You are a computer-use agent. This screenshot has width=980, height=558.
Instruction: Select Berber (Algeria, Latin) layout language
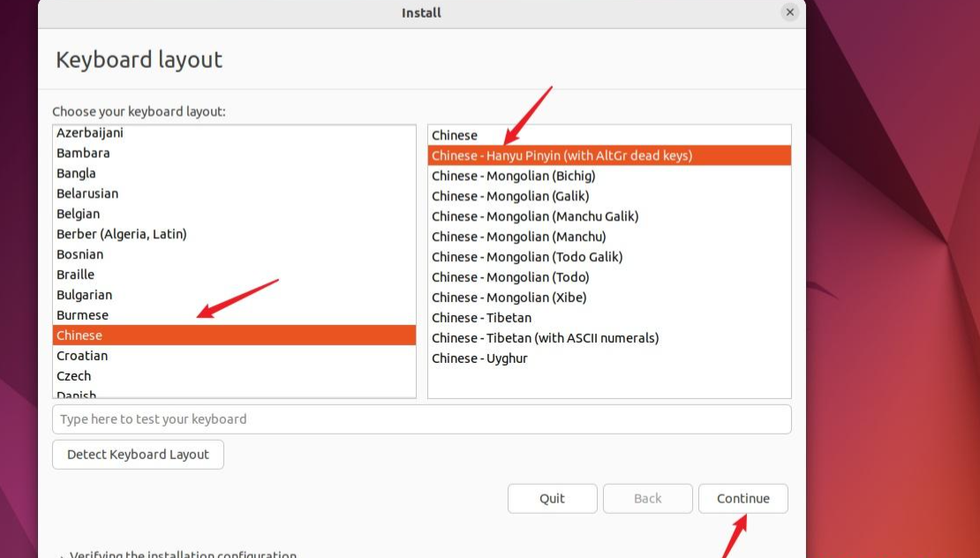(x=234, y=234)
